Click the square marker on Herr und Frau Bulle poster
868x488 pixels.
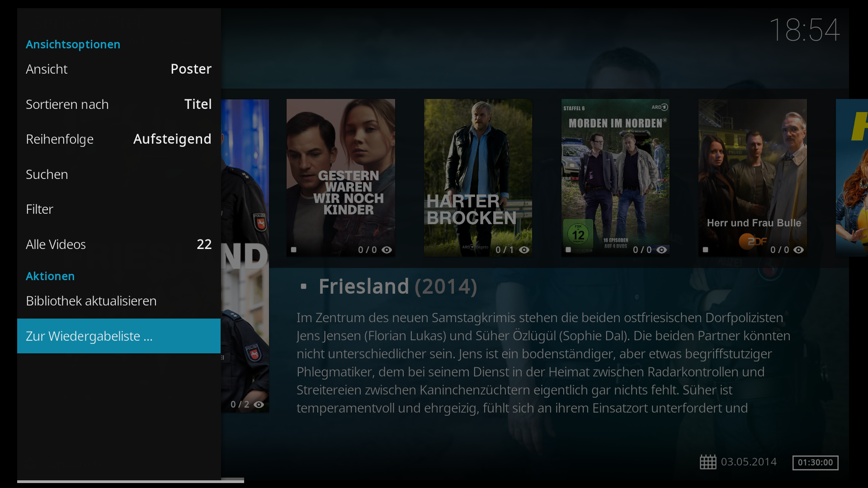[x=706, y=249]
